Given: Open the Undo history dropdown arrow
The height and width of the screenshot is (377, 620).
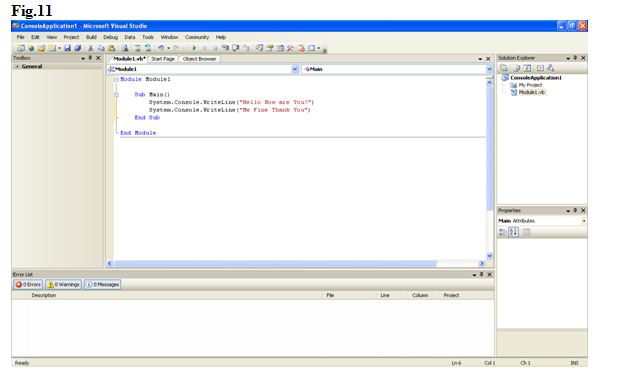Looking at the screenshot, I should (168, 48).
